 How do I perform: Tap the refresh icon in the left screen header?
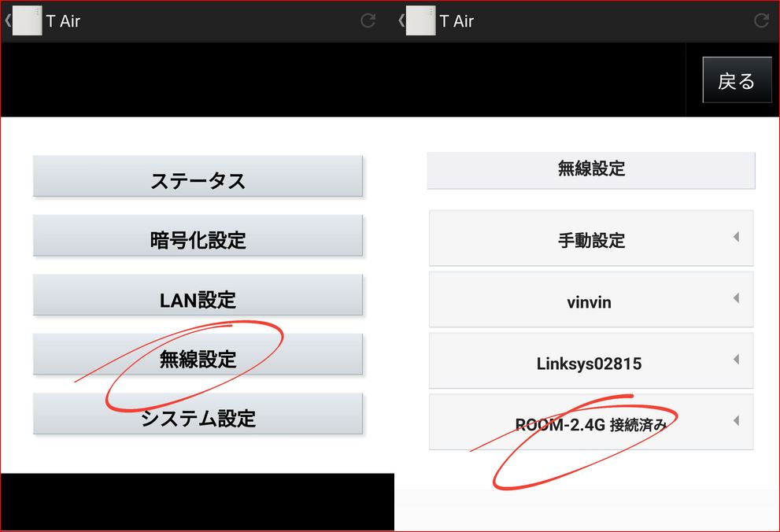coord(368,20)
